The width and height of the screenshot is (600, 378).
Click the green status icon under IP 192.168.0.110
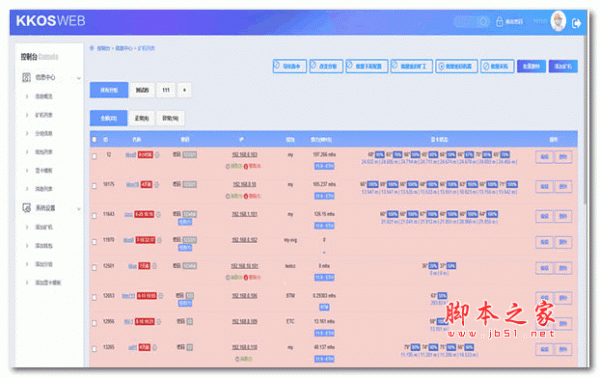pos(237,359)
